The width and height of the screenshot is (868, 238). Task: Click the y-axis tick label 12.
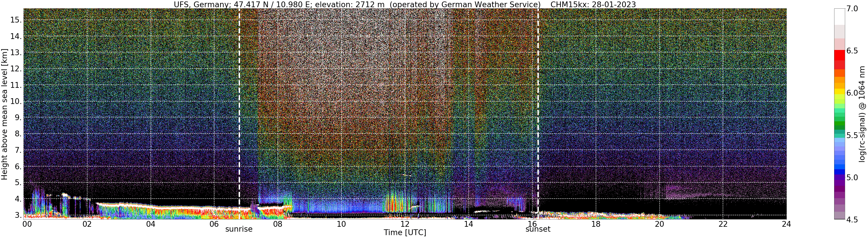click(16, 69)
